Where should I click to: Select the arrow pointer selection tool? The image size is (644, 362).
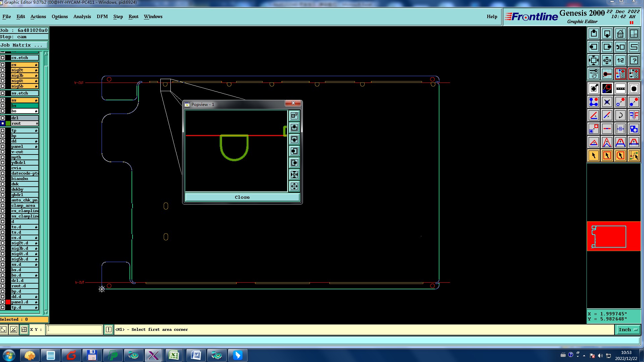point(594,156)
